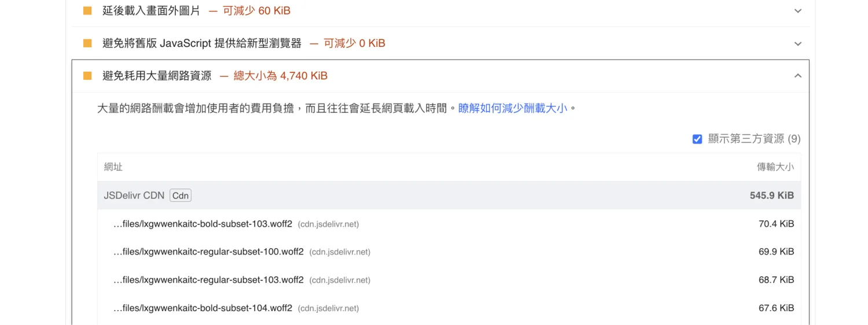
Task: Click the 傳輸大小 column header
Action: pos(775,167)
